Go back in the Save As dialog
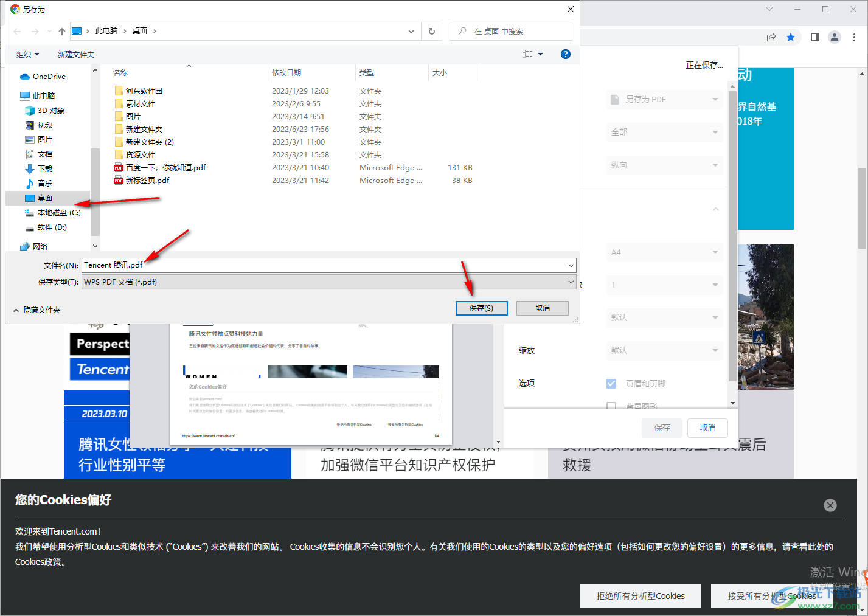Viewport: 868px width, 616px height. click(x=17, y=32)
